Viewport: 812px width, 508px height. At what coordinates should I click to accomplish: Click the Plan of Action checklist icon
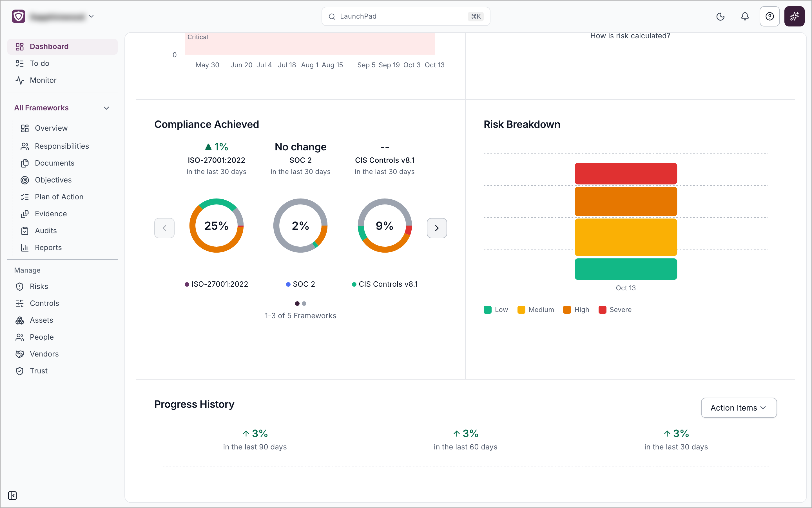click(25, 197)
